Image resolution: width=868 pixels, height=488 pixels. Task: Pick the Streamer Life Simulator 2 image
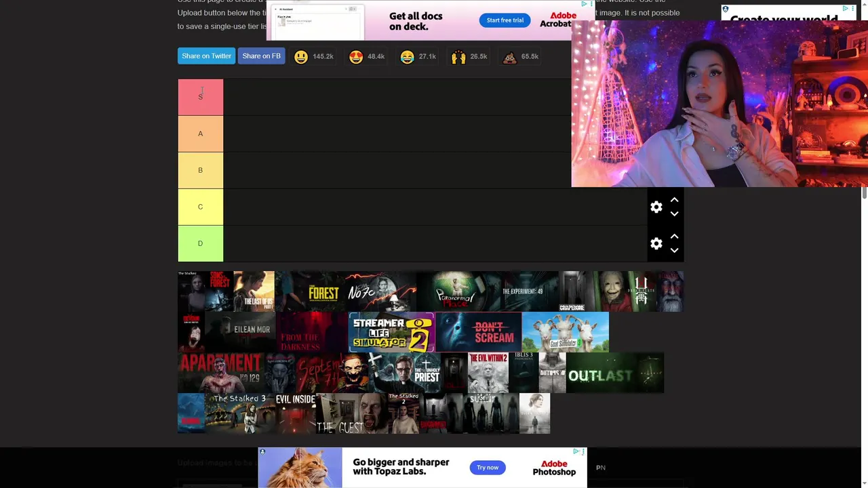point(391,332)
